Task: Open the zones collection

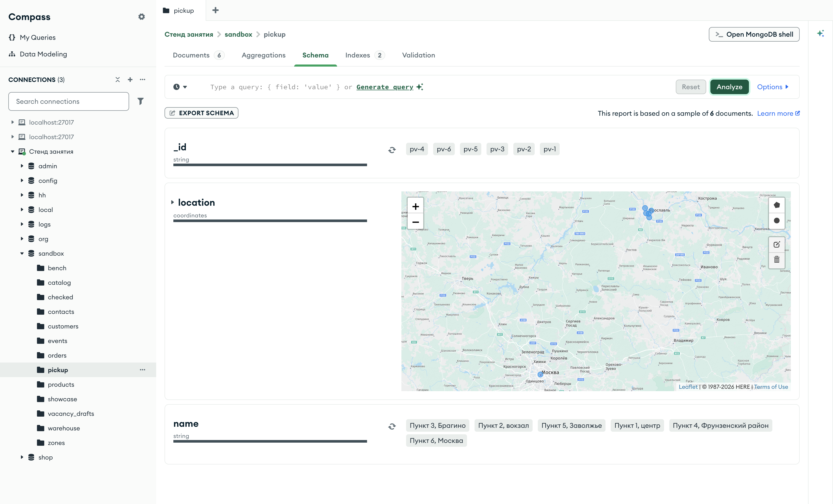Action: point(78,443)
